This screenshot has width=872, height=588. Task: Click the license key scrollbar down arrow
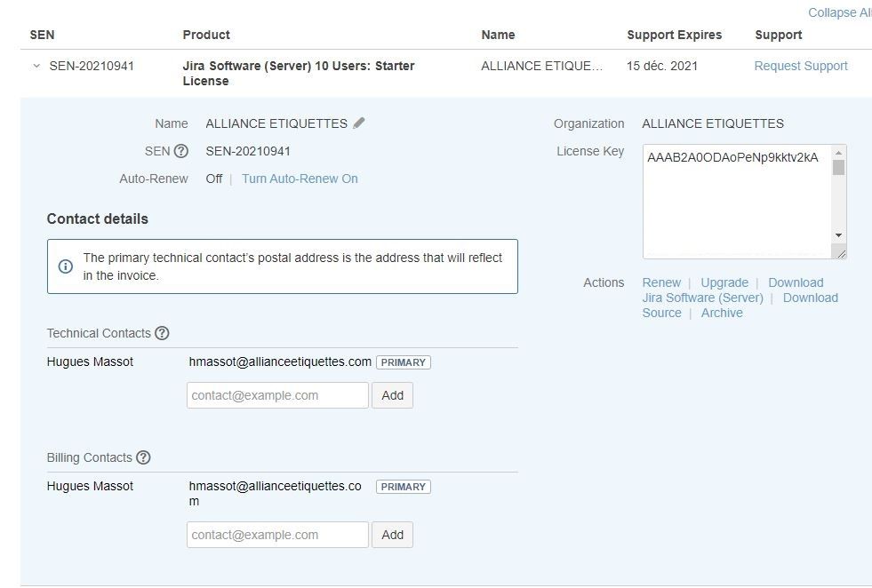coord(838,235)
